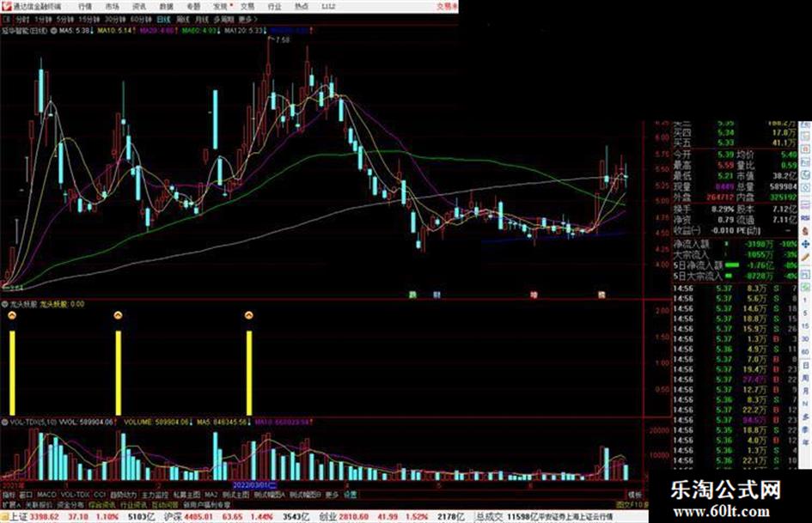Select the 窗口 tab in indicator bar
The height and width of the screenshot is (523, 812).
26,495
